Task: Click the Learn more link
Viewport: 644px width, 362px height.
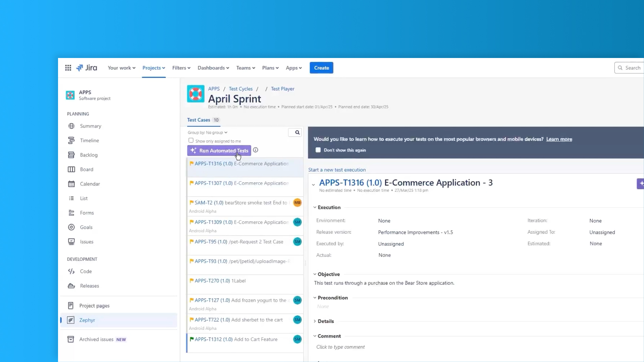Action: (559, 139)
